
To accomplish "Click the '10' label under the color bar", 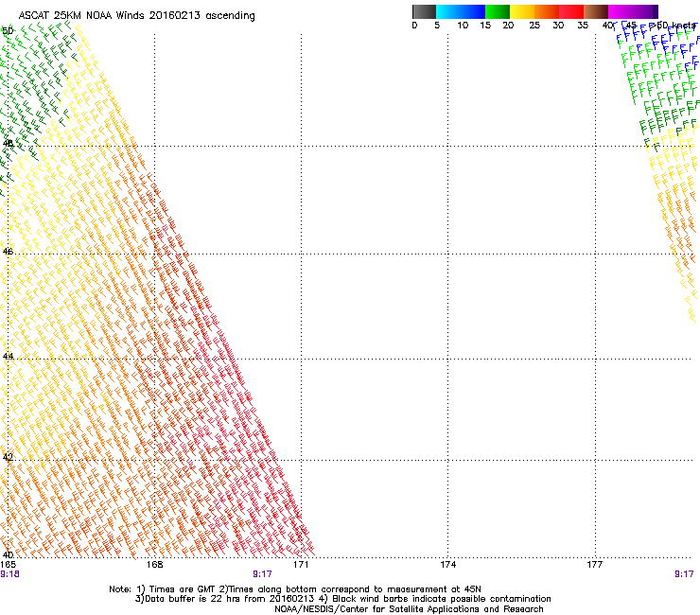I will [x=463, y=26].
